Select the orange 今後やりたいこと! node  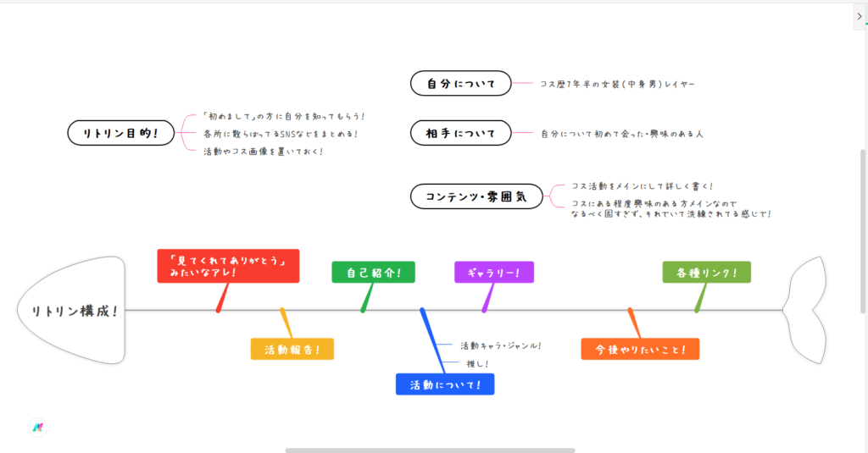pyautogui.click(x=640, y=349)
